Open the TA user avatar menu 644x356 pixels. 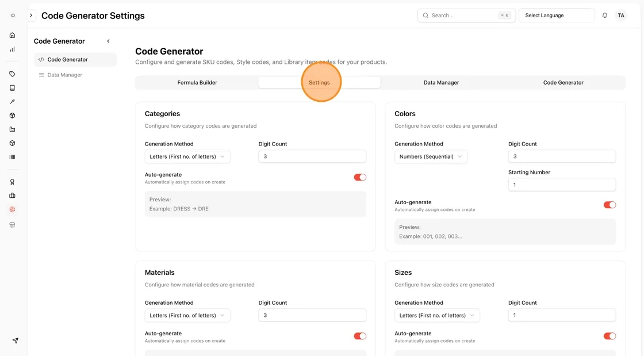click(x=621, y=16)
